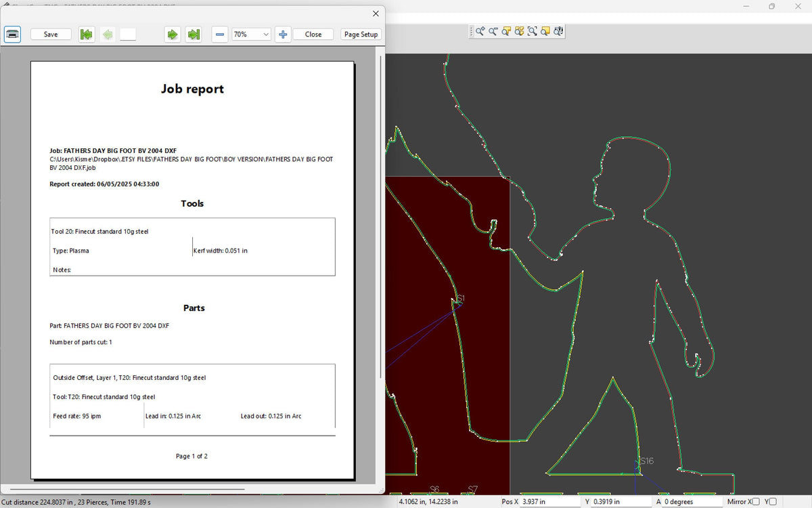Image resolution: width=812 pixels, height=508 pixels.
Task: Click the S1 start point label
Action: click(x=461, y=299)
